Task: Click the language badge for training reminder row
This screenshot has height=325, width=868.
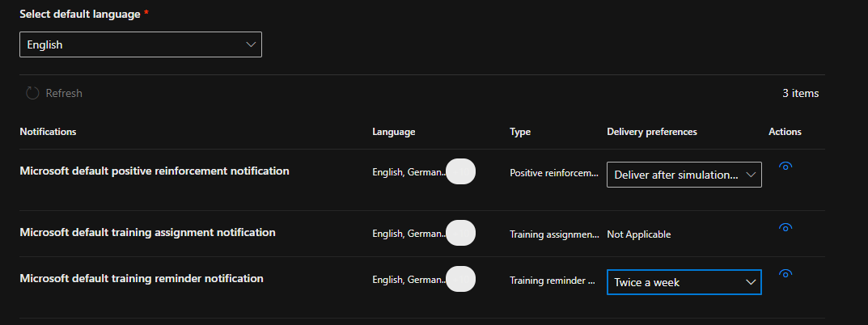Action: (460, 279)
